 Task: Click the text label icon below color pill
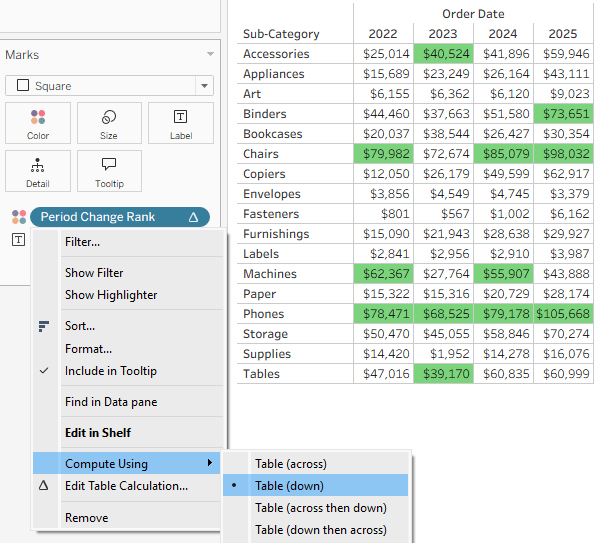[x=18, y=239]
